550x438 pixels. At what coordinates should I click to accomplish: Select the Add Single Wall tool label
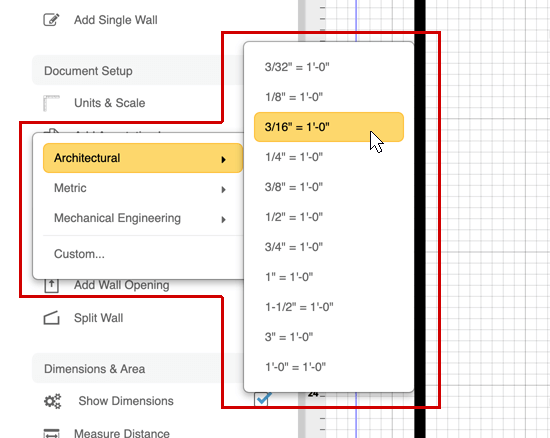pos(116,20)
